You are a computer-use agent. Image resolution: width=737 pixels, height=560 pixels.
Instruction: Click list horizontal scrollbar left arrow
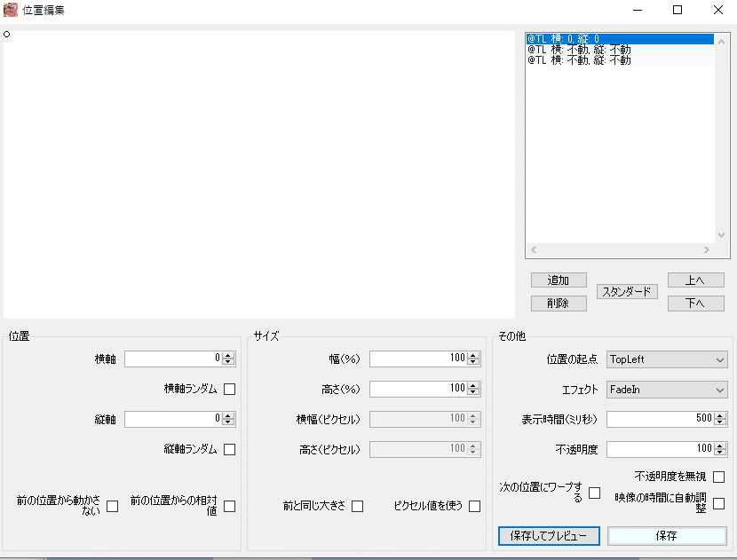pyautogui.click(x=534, y=250)
